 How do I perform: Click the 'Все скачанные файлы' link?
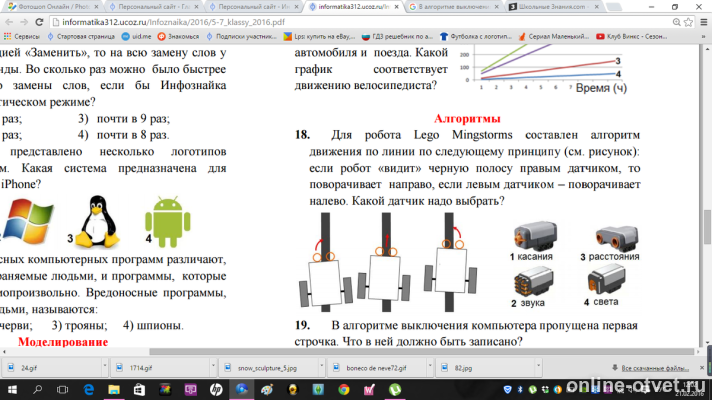coord(655,368)
